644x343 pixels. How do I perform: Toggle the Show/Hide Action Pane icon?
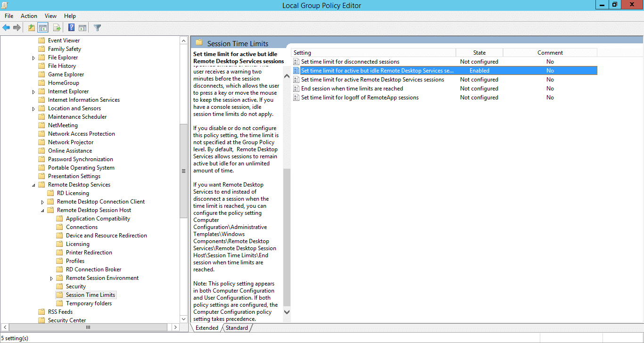pyautogui.click(x=83, y=28)
